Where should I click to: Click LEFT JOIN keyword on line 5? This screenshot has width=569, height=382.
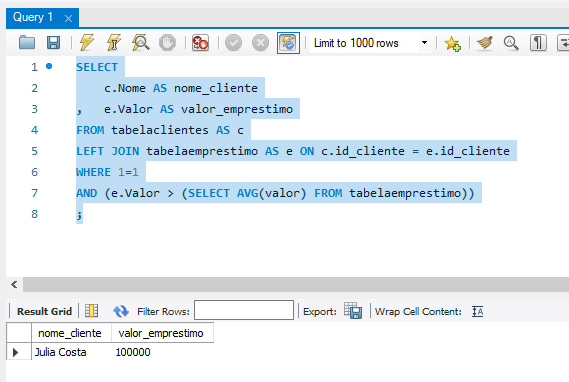click(x=107, y=151)
